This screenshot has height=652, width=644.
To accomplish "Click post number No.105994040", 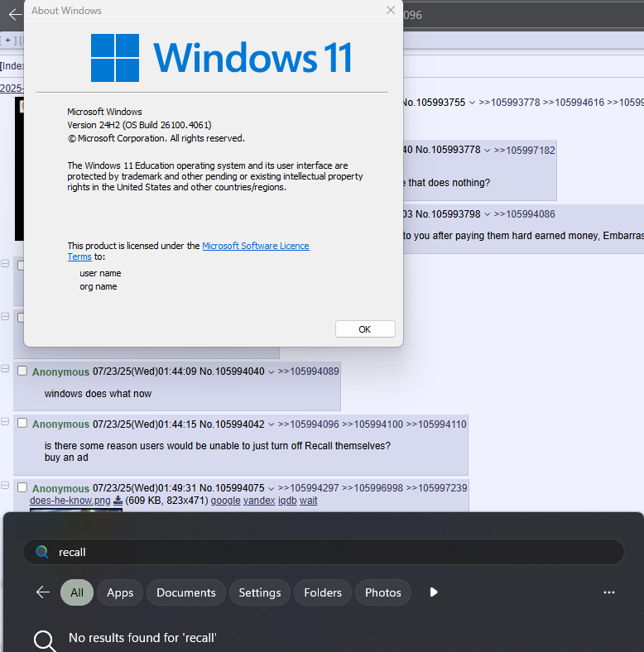I will (232, 372).
